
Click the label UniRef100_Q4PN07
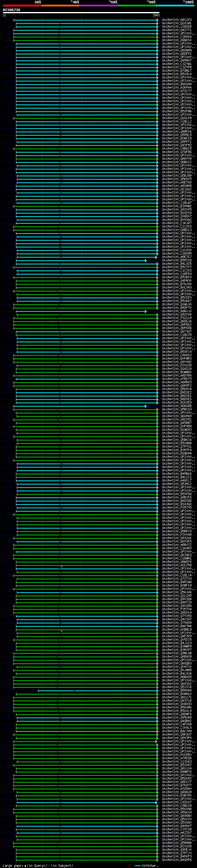point(176,60)
